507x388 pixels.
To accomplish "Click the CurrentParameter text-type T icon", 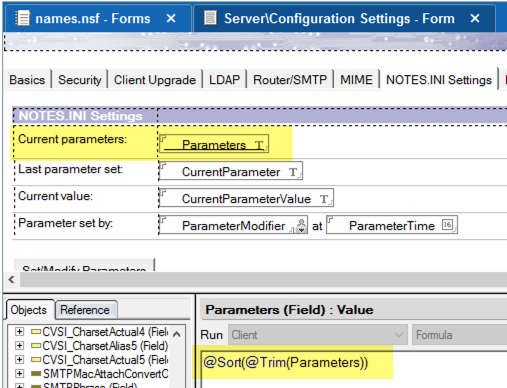I will coord(293,172).
